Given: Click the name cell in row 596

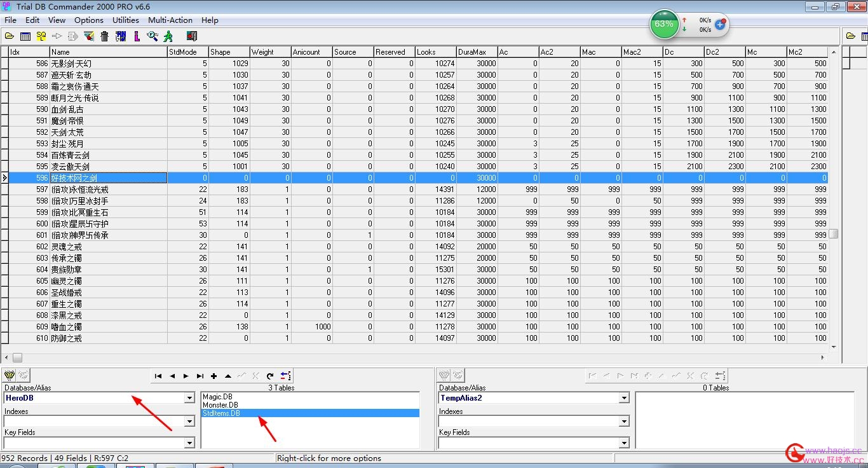Looking at the screenshot, I should tap(109, 178).
